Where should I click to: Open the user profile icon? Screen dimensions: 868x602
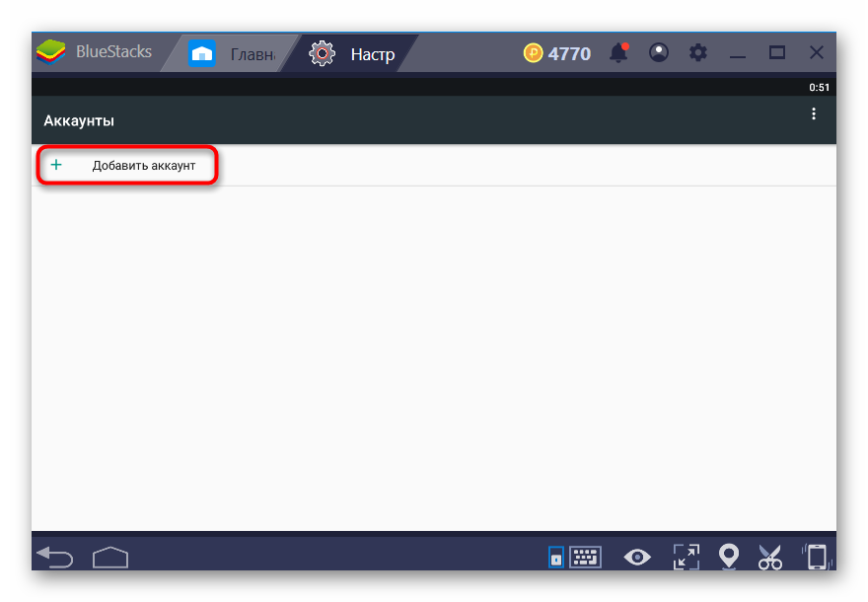(659, 52)
